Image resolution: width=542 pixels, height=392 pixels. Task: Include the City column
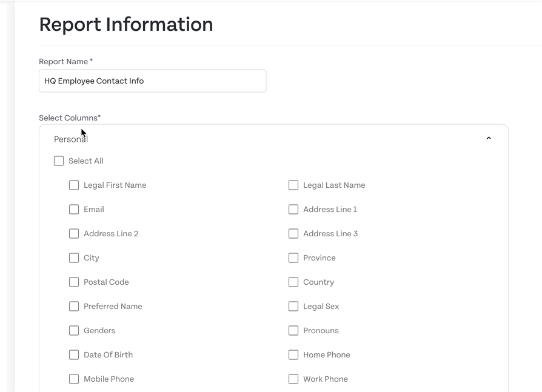click(x=74, y=257)
